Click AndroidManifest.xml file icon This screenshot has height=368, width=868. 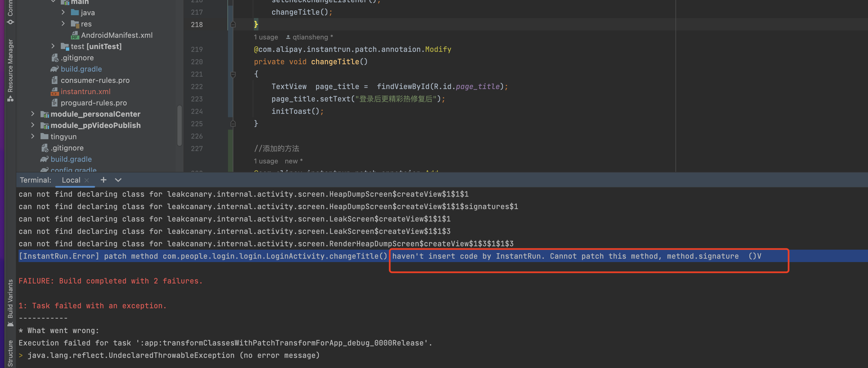coord(75,35)
